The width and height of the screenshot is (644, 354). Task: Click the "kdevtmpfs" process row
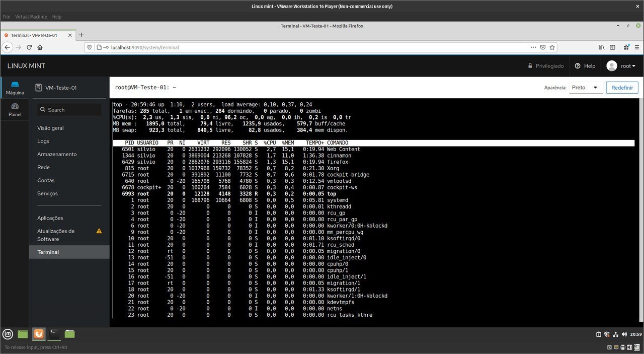tap(373, 302)
